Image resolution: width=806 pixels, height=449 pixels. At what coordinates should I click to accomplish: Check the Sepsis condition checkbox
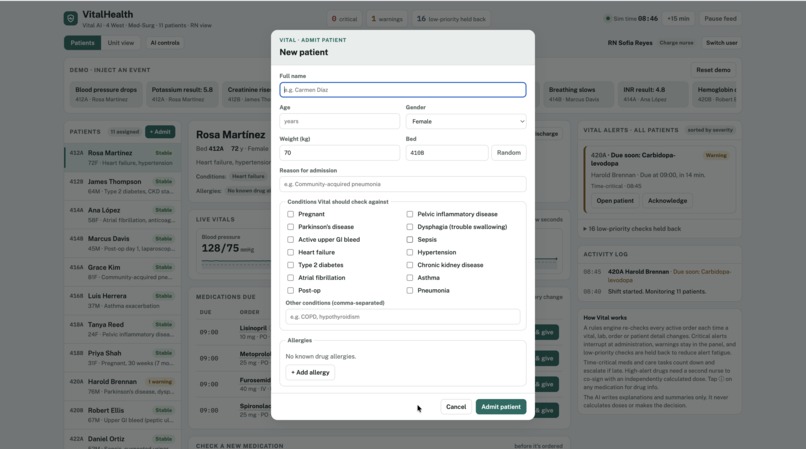point(410,240)
